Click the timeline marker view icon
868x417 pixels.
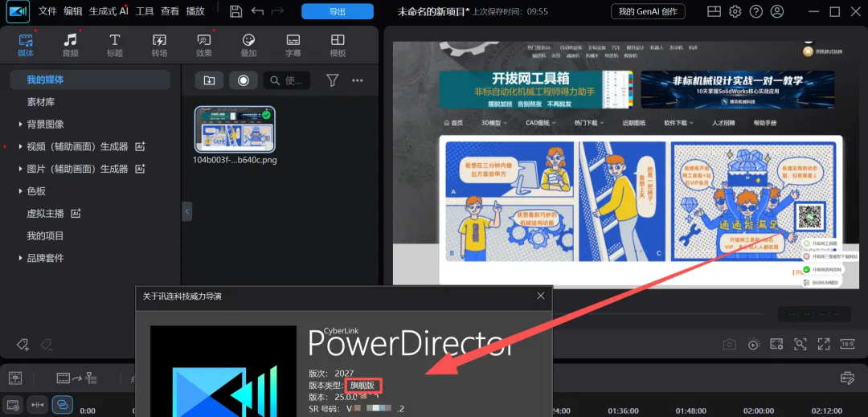point(15,378)
